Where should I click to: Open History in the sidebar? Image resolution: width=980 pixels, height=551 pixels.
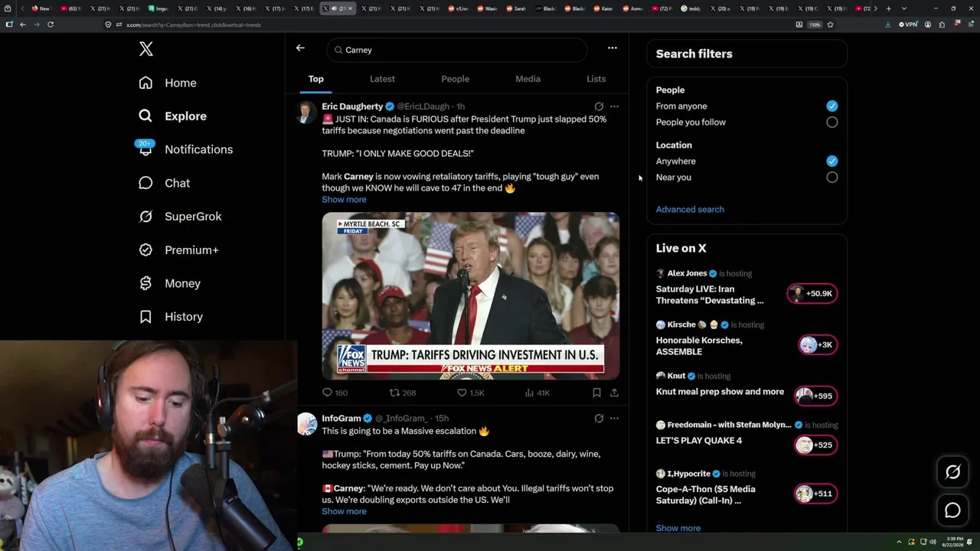coord(170,317)
